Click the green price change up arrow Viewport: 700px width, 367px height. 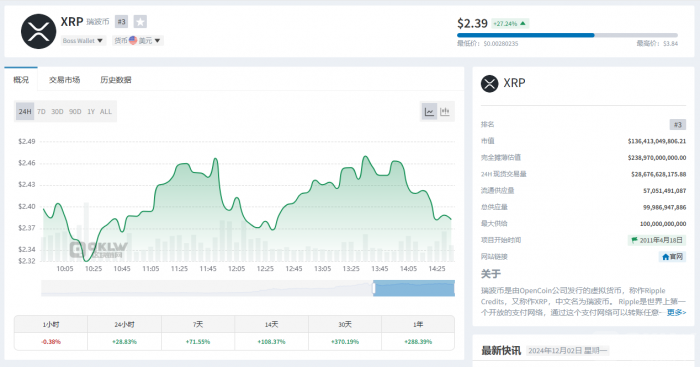tap(523, 23)
